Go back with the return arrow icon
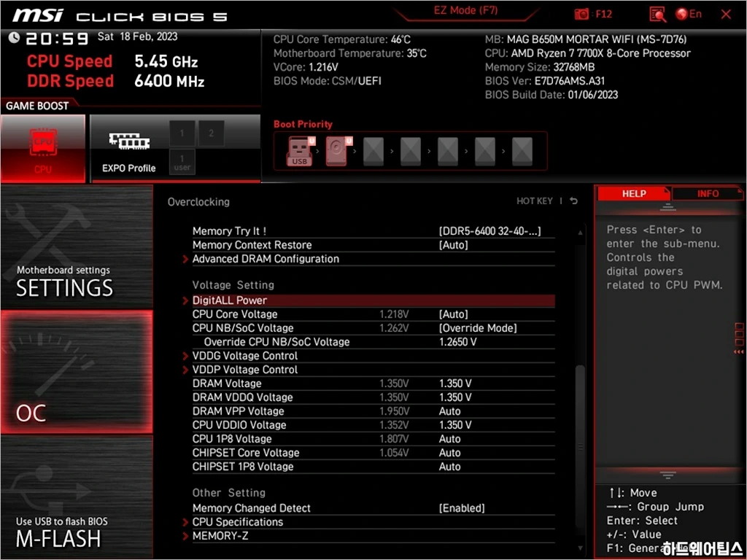The height and width of the screenshot is (560, 747). pyautogui.click(x=574, y=201)
